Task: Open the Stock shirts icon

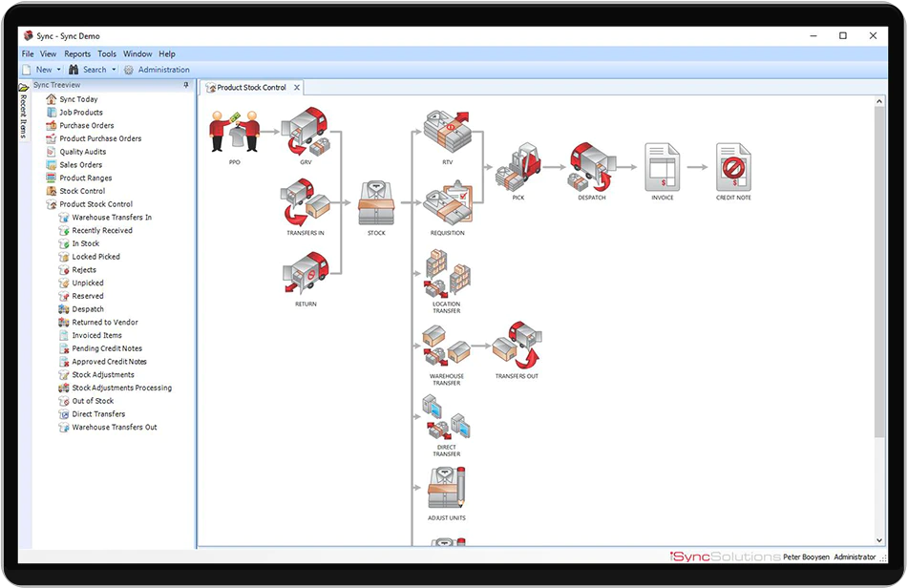Action: [x=376, y=202]
